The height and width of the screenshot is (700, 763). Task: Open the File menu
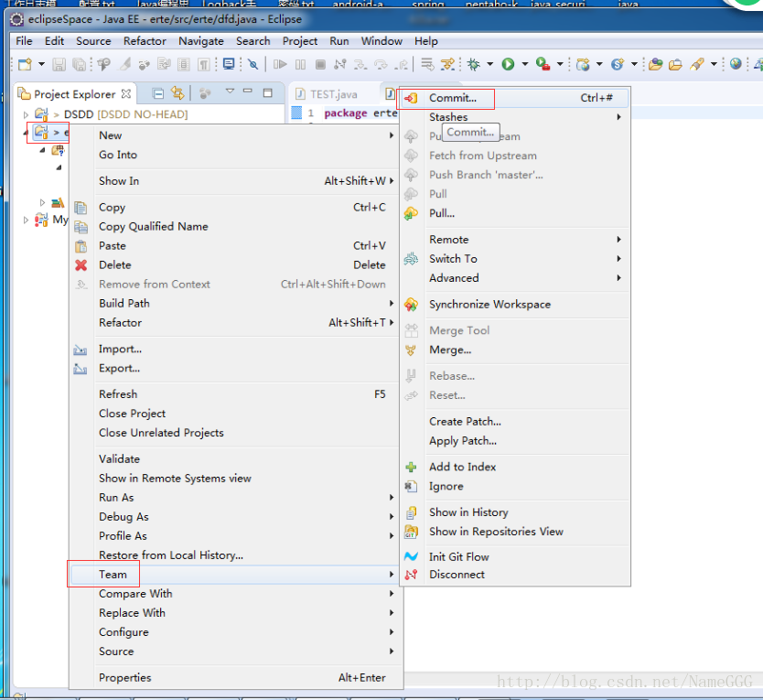(24, 41)
